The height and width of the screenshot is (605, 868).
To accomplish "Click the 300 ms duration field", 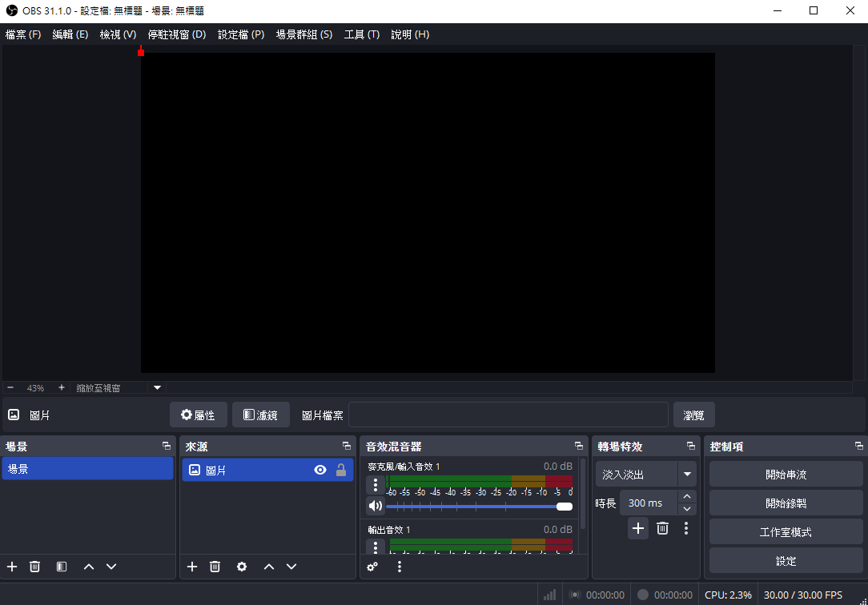I will click(649, 503).
